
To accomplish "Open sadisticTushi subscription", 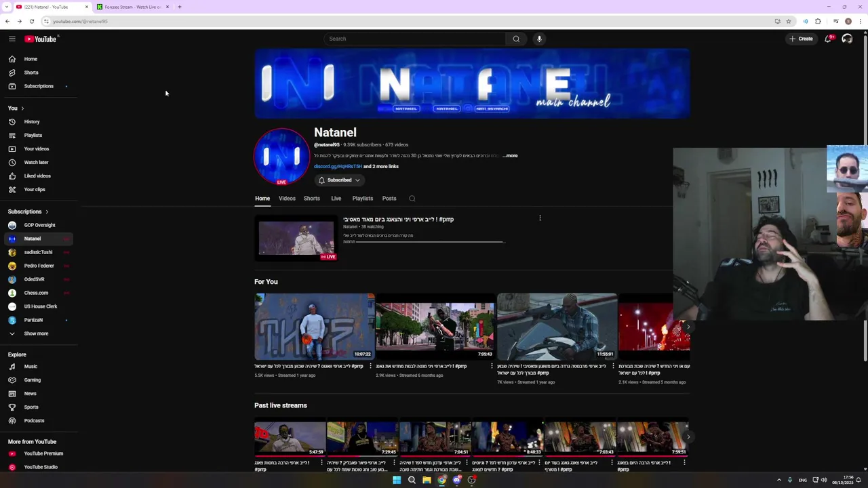I will (x=38, y=252).
